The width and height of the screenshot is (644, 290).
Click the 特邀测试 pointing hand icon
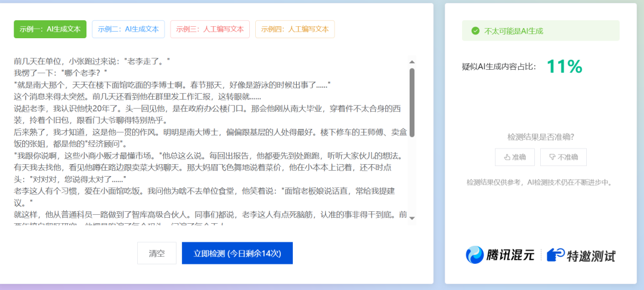pyautogui.click(x=556, y=255)
